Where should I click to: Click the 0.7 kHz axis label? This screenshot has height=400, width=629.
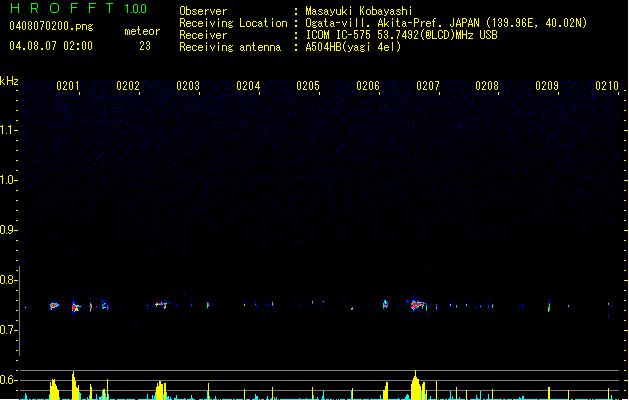(x=8, y=330)
